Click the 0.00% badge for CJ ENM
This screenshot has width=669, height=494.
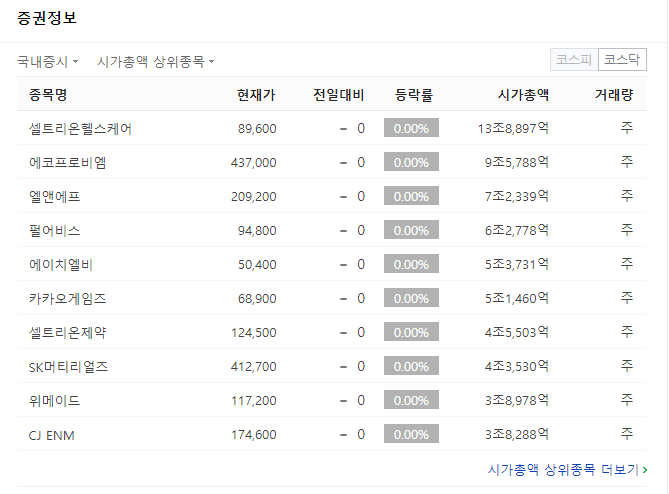point(411,434)
